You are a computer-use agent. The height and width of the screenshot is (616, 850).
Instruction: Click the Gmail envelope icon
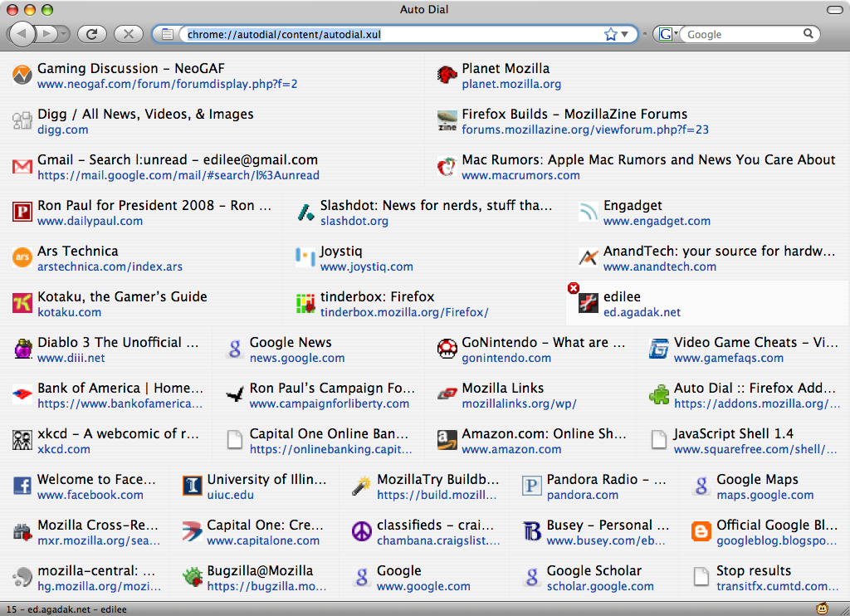[x=22, y=167]
